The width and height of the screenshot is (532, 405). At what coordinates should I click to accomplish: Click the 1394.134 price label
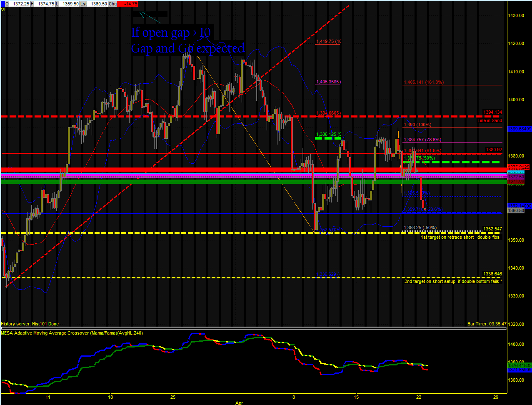pos(493,112)
